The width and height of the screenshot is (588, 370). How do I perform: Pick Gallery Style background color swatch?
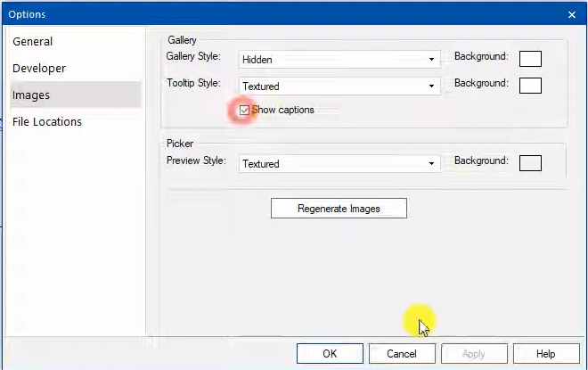click(530, 59)
